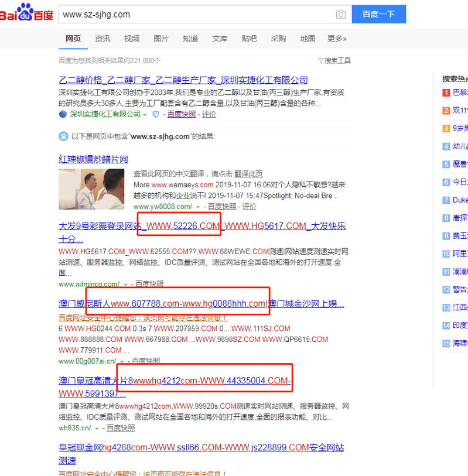Expand dropdown arrow after www.00g007ai.cn/
Screen dimensions: 468x476
(122, 362)
